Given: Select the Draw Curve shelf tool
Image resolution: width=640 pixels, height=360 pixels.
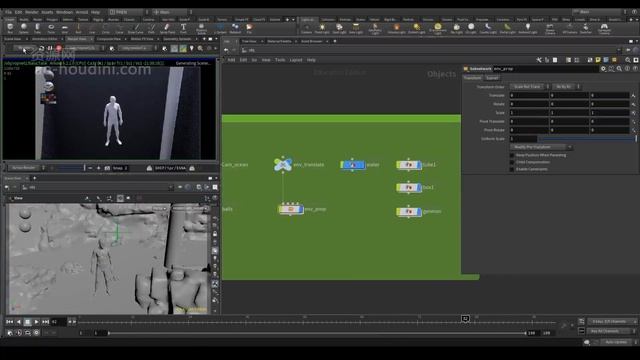Looking at the screenshot, I should [136, 28].
